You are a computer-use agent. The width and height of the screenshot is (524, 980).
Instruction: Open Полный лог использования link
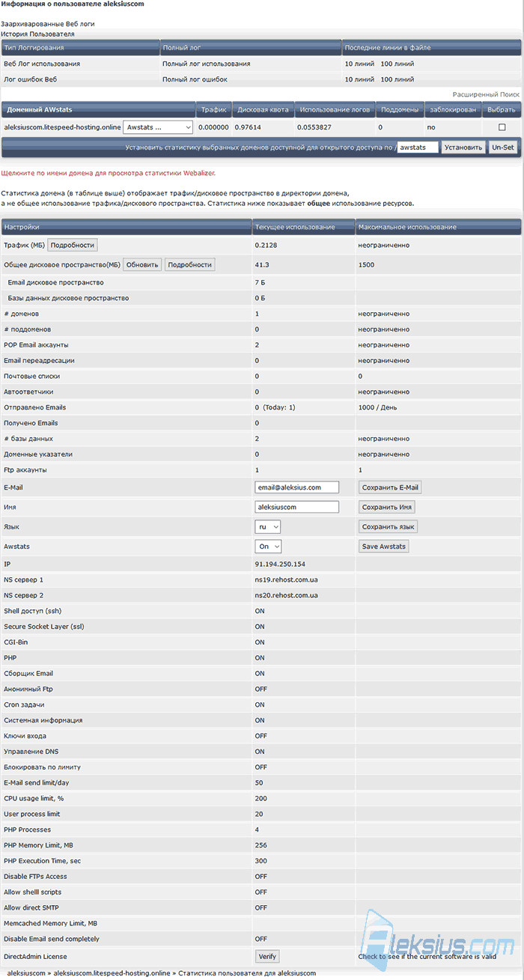click(x=207, y=64)
